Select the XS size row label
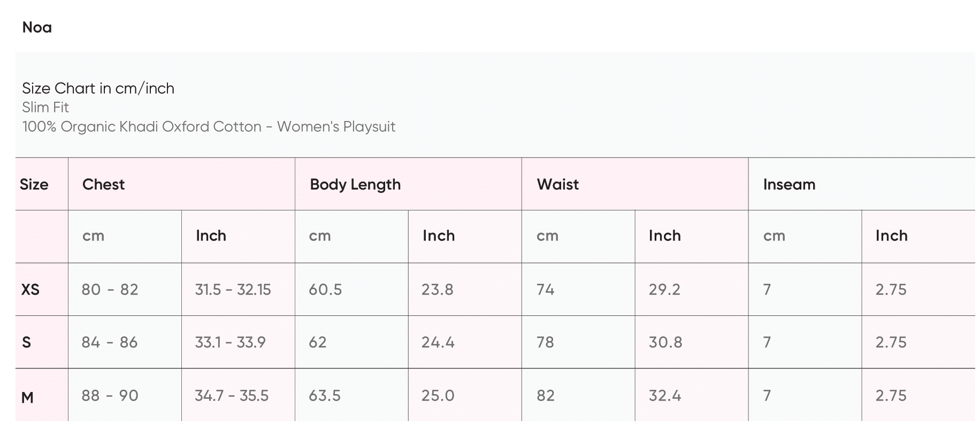 click(30, 290)
